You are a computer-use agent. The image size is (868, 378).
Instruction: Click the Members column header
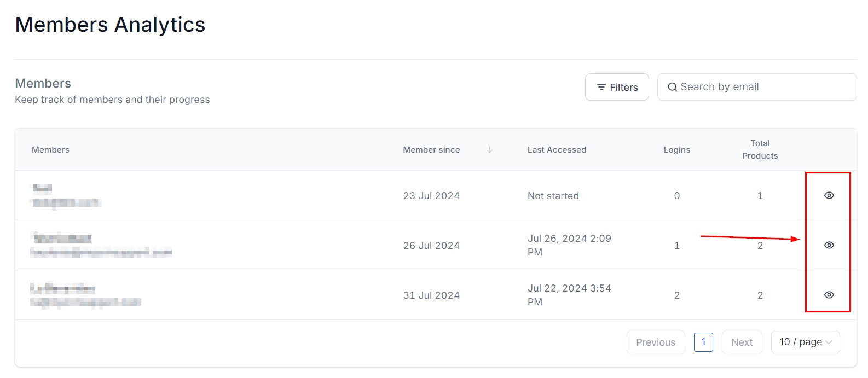(50, 150)
